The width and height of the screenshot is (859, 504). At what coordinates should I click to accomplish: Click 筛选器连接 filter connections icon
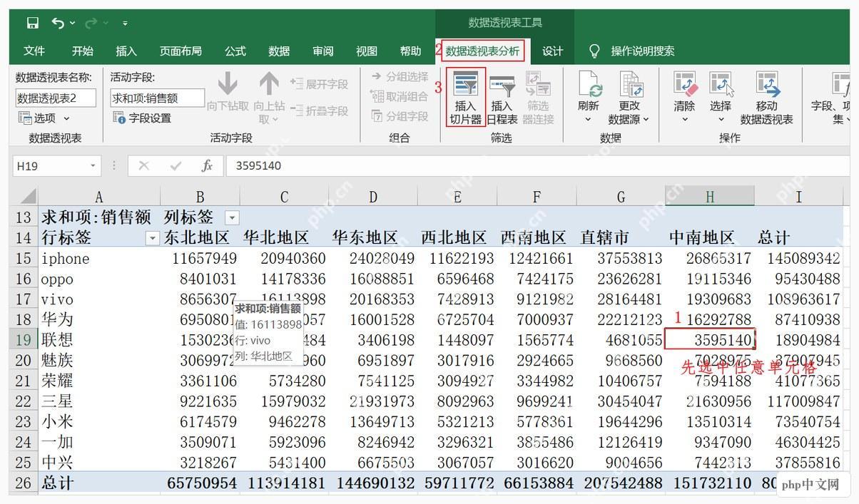[538, 98]
